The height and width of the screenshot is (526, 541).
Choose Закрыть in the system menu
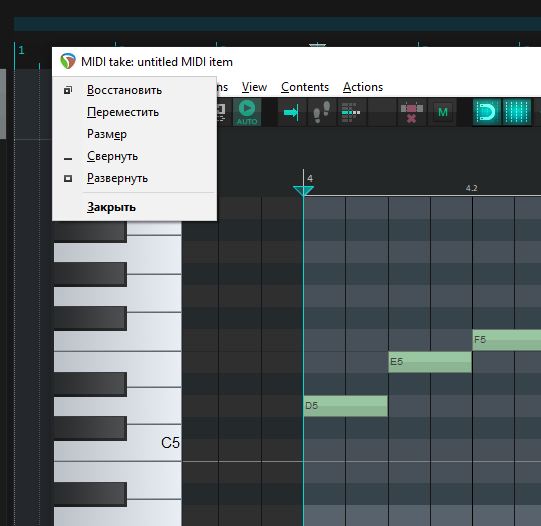135,207
